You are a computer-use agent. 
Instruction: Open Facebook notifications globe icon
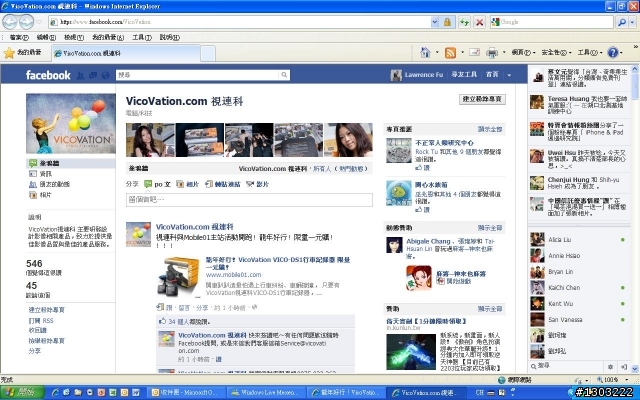coord(106,75)
